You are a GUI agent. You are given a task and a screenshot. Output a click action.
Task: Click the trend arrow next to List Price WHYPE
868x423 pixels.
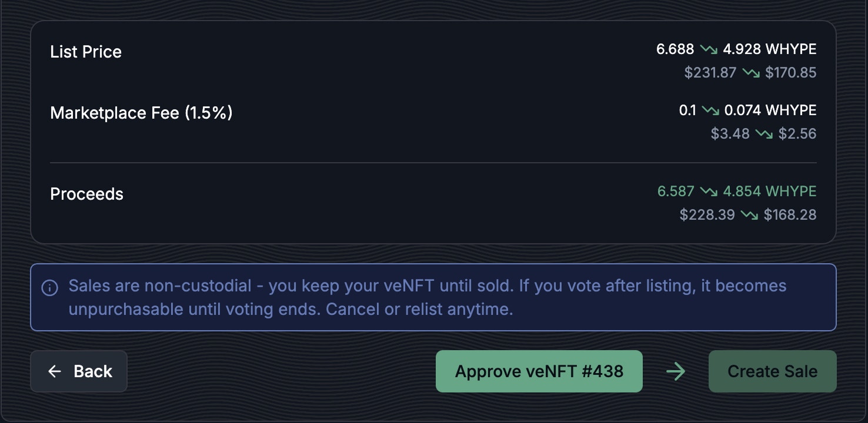tap(710, 49)
